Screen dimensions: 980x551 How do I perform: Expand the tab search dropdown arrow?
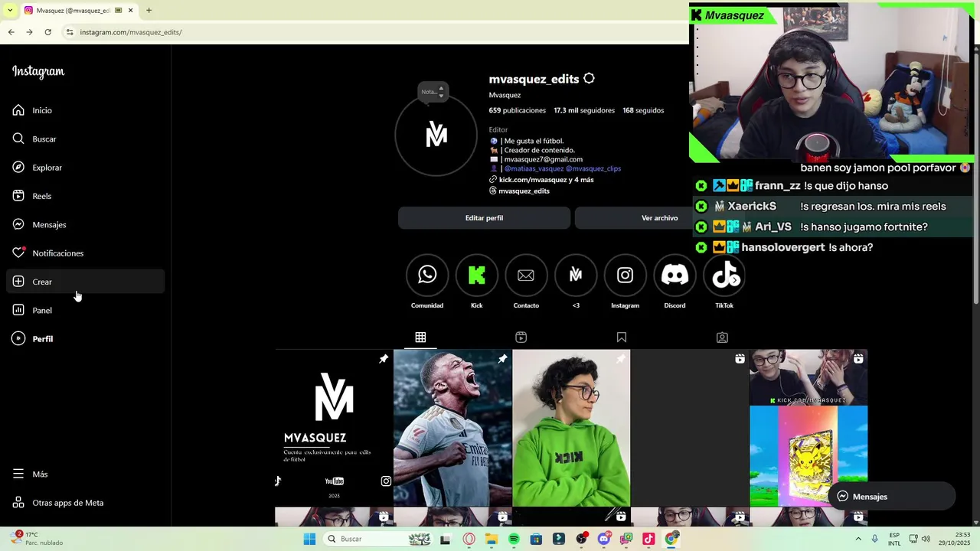(9, 10)
